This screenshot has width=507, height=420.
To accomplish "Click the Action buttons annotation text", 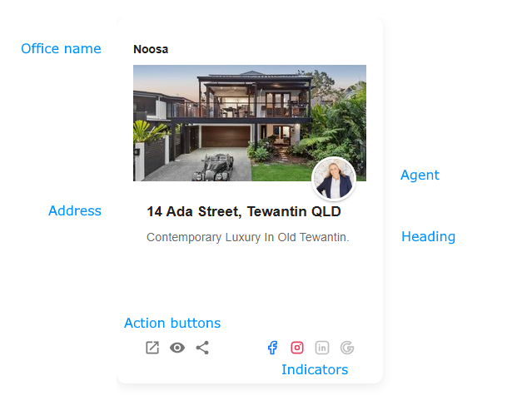I will tap(172, 323).
